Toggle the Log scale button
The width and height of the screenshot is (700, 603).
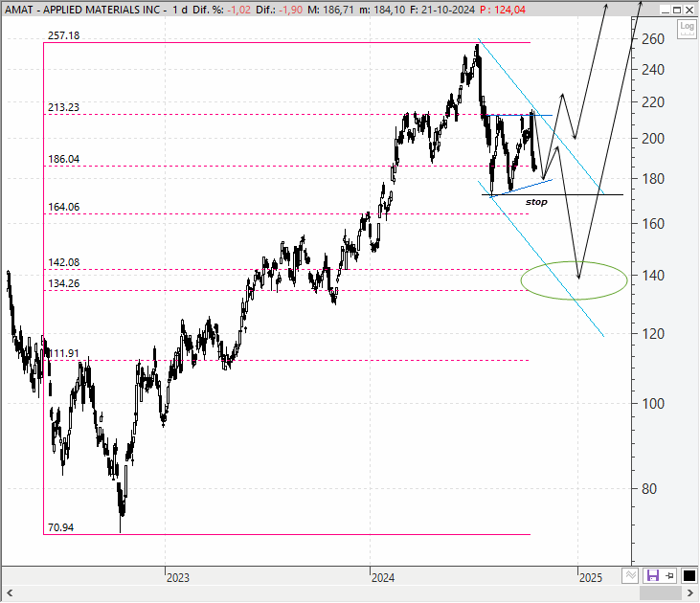[x=687, y=29]
